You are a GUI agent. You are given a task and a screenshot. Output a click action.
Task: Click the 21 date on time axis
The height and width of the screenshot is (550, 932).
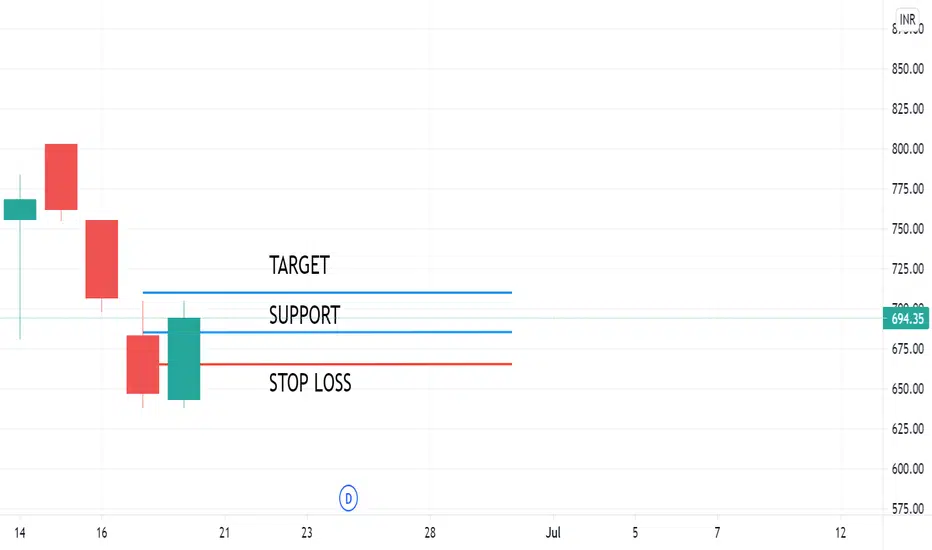point(224,532)
